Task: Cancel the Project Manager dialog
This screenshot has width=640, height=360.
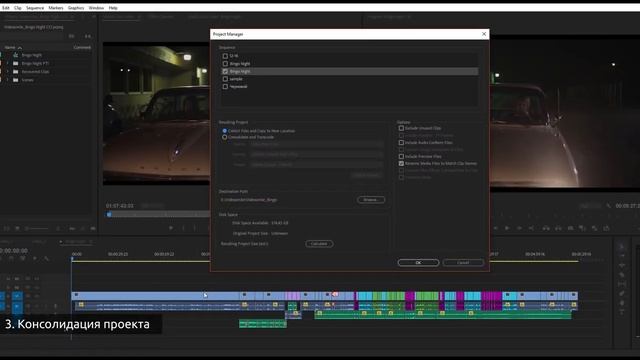Action: pos(463,262)
